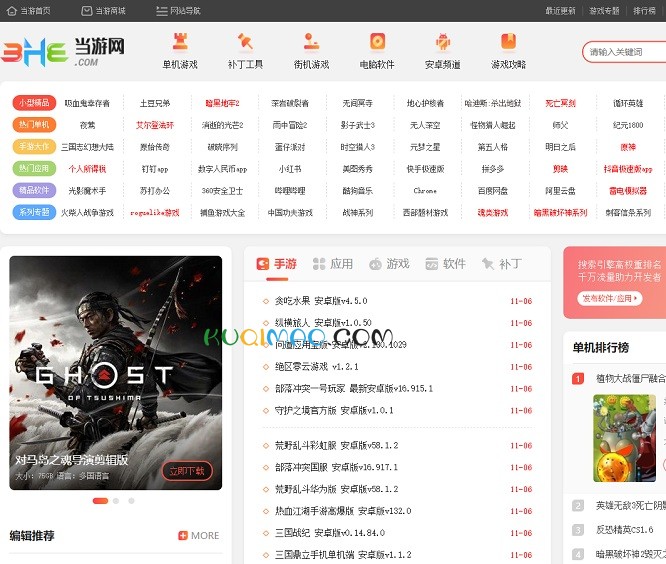Click the 软件 tab window icon
Screen dimensions: 666x564
click(432, 264)
